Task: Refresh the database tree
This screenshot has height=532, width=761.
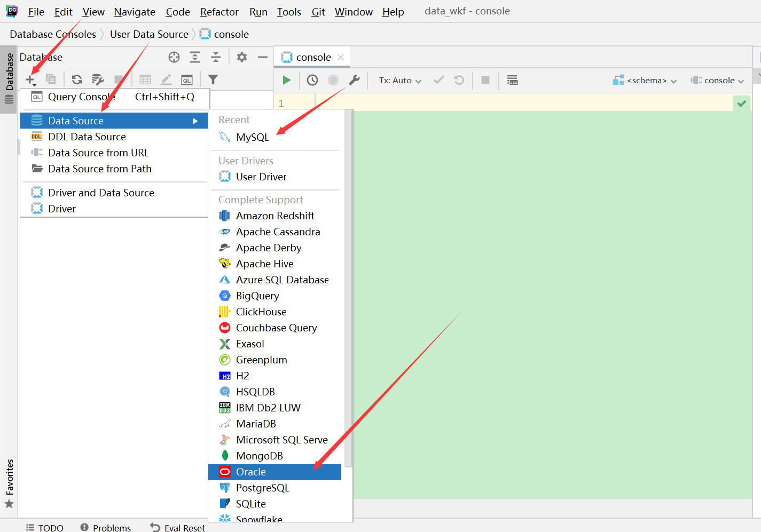Action: click(77, 80)
